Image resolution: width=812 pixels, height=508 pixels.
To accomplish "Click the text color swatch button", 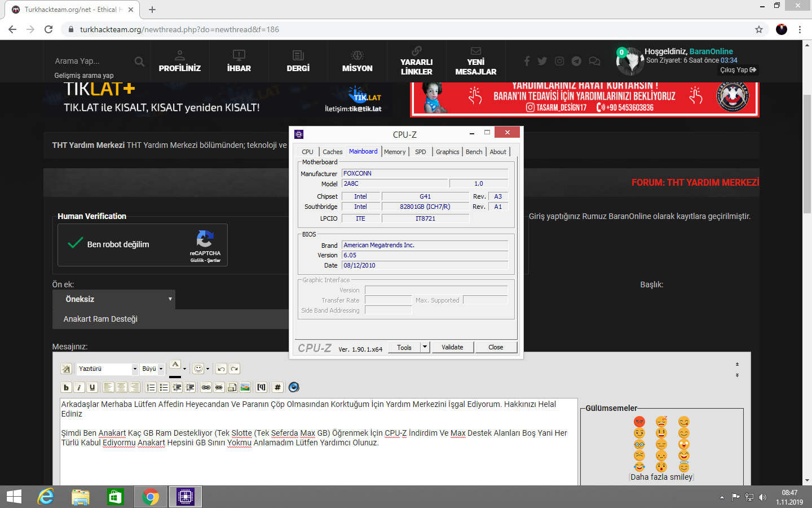I will [175, 369].
